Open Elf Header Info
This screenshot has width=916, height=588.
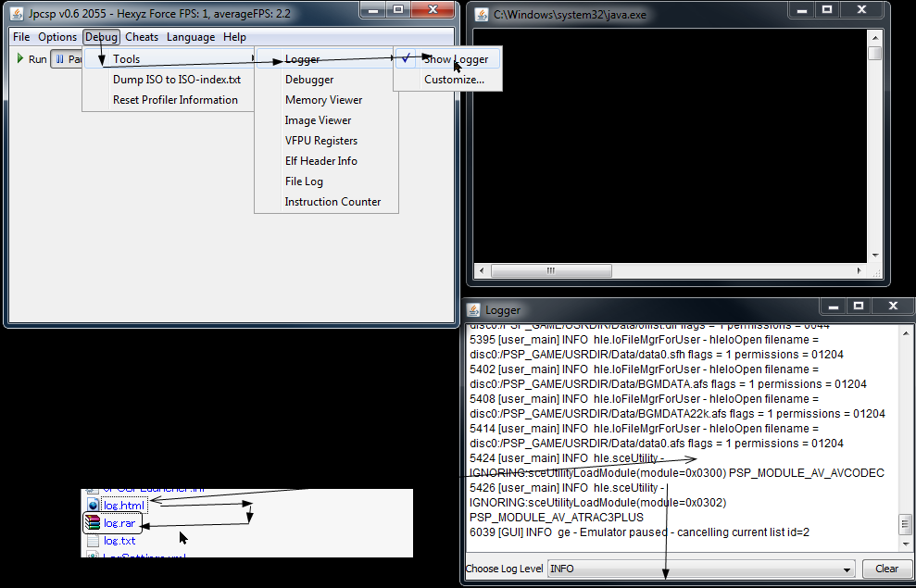click(x=327, y=161)
